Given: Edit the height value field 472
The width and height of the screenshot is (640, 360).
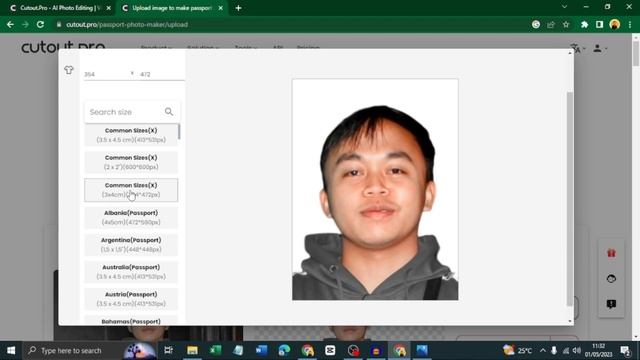Looking at the screenshot, I should coord(161,74).
